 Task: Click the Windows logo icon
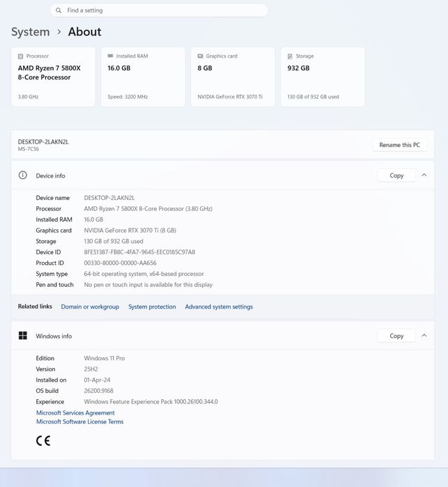[23, 335]
